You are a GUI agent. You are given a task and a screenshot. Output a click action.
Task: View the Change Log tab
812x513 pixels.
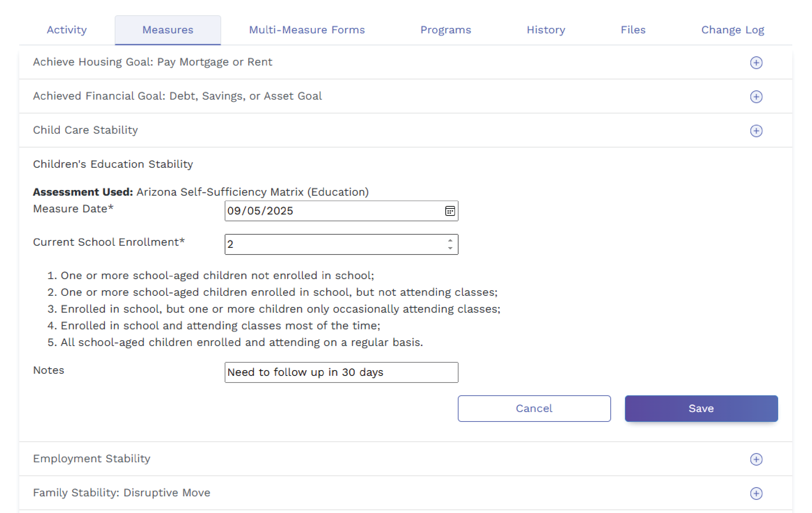click(x=732, y=30)
